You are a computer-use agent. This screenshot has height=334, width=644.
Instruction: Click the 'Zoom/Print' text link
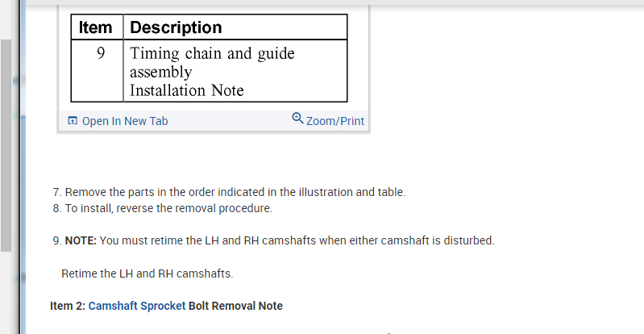point(335,121)
